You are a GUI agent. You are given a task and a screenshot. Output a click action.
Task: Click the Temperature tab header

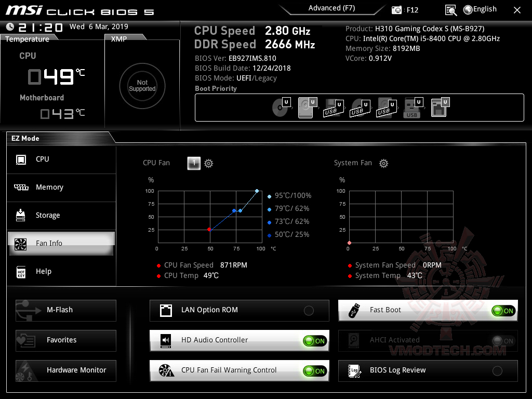[x=27, y=39]
